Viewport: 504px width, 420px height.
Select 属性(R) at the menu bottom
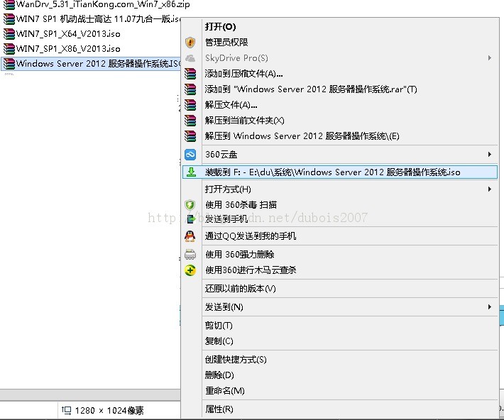219,409
